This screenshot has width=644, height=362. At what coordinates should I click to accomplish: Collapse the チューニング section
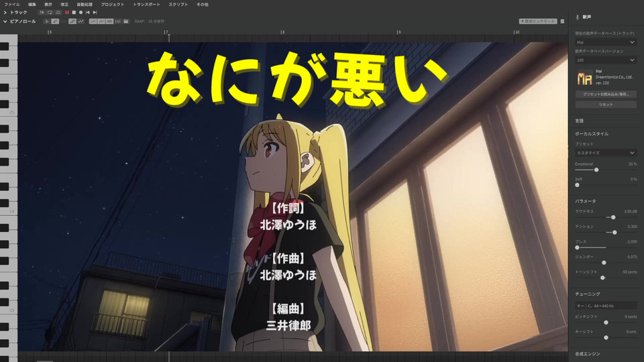[x=588, y=294]
